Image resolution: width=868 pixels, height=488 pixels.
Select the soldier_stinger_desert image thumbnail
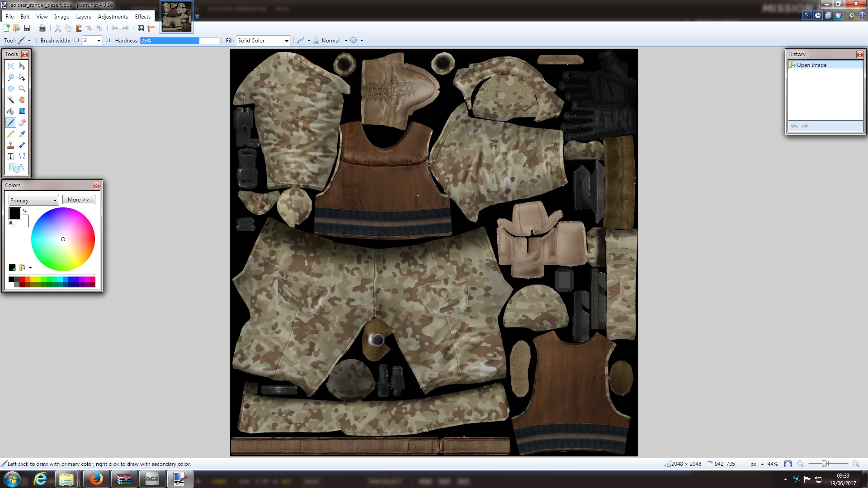(x=176, y=17)
